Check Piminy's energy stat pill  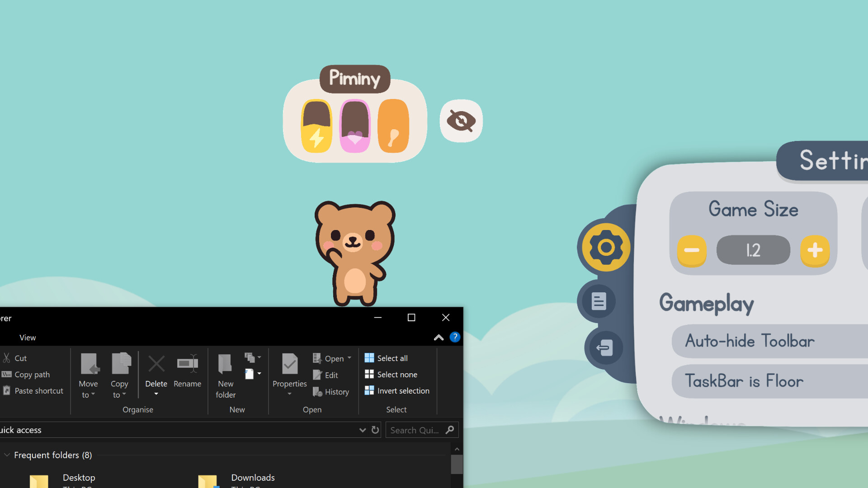(x=316, y=125)
